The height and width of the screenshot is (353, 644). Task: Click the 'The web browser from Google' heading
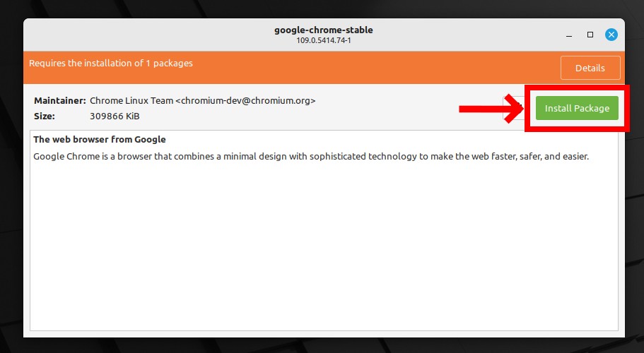click(100, 139)
